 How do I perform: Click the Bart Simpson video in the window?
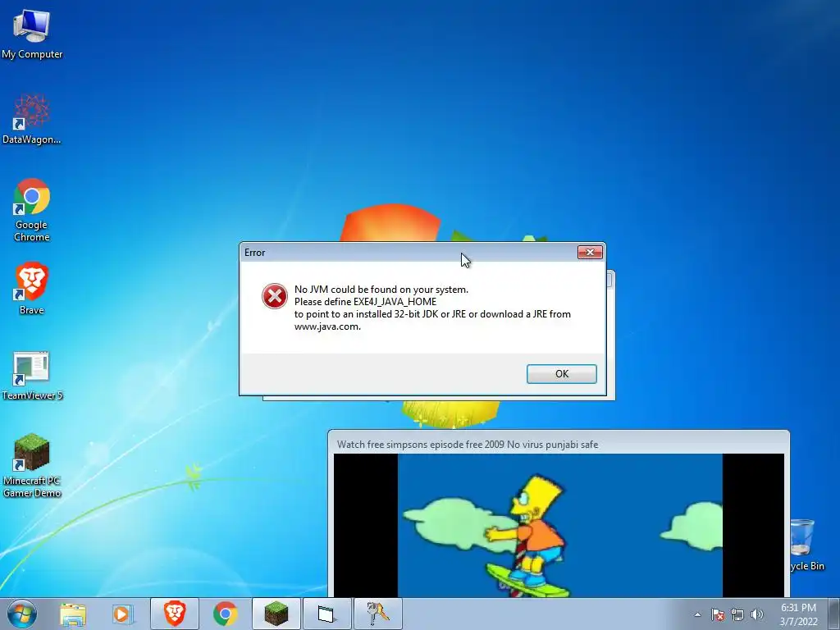tap(559, 526)
